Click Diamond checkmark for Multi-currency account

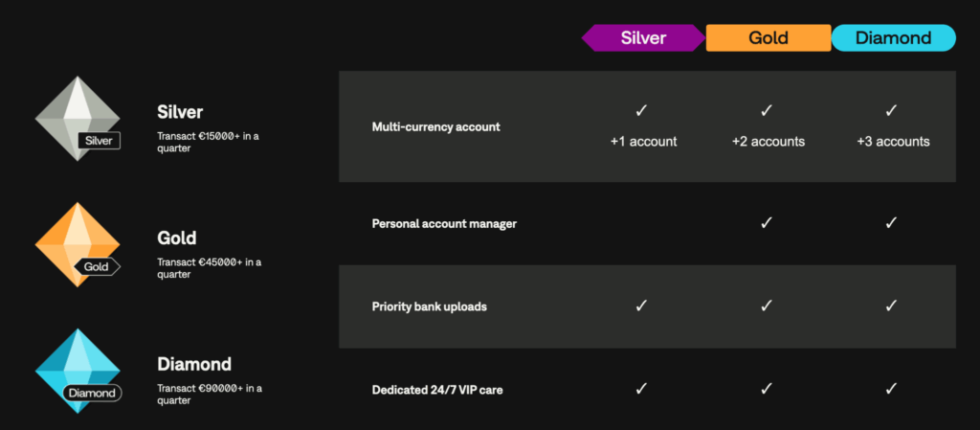click(892, 110)
